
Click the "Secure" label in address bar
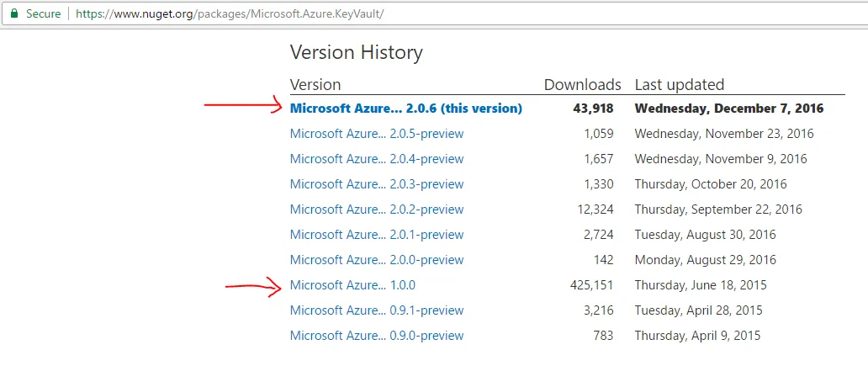pyautogui.click(x=43, y=14)
